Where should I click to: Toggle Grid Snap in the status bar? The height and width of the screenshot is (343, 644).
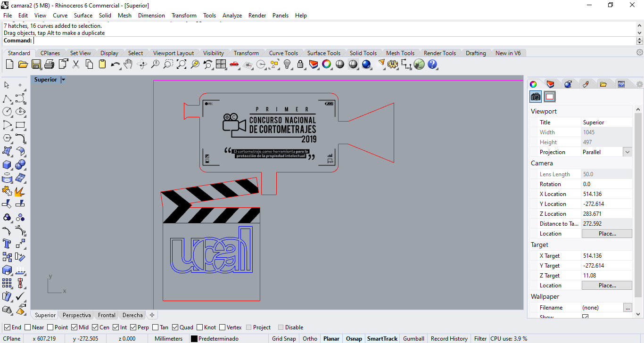pyautogui.click(x=284, y=339)
